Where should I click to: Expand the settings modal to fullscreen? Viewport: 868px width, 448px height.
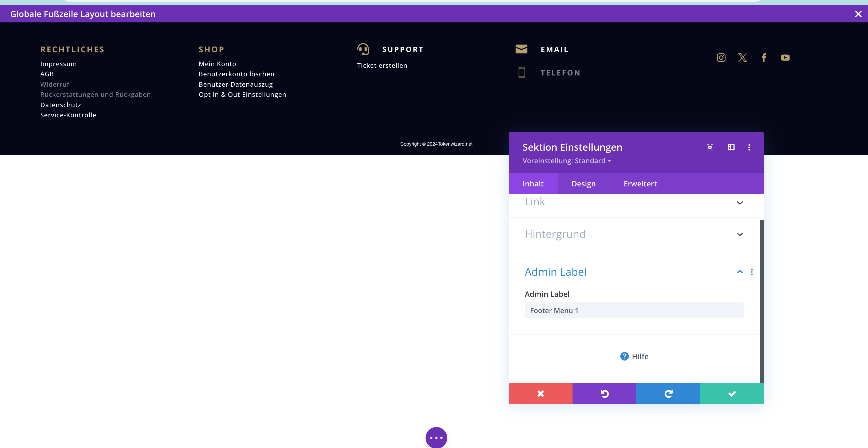[x=710, y=147]
